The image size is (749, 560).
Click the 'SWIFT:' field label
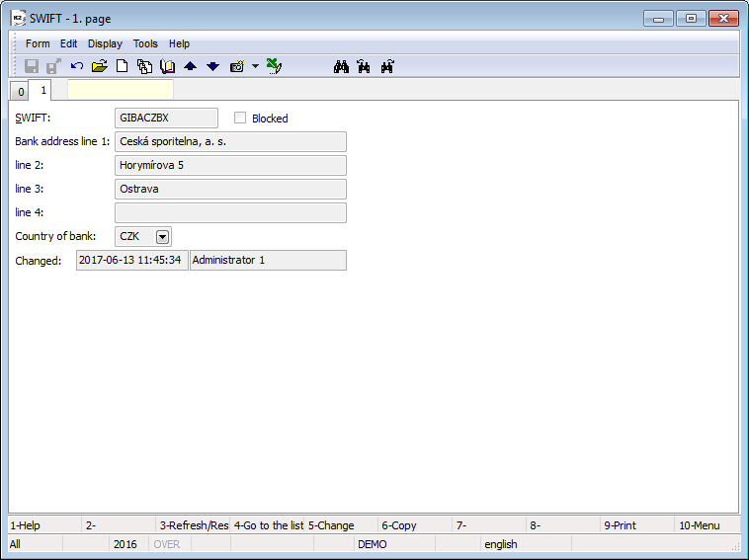pos(33,118)
